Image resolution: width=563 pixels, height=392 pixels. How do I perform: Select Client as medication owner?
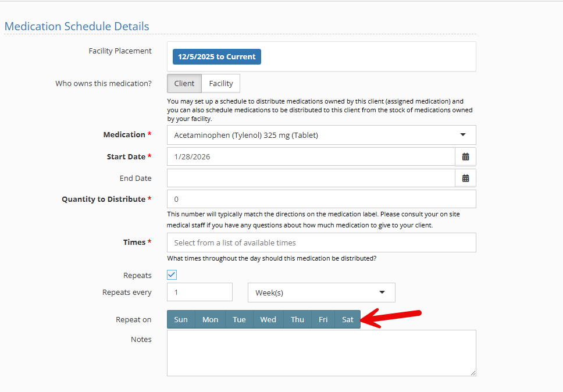pos(184,83)
